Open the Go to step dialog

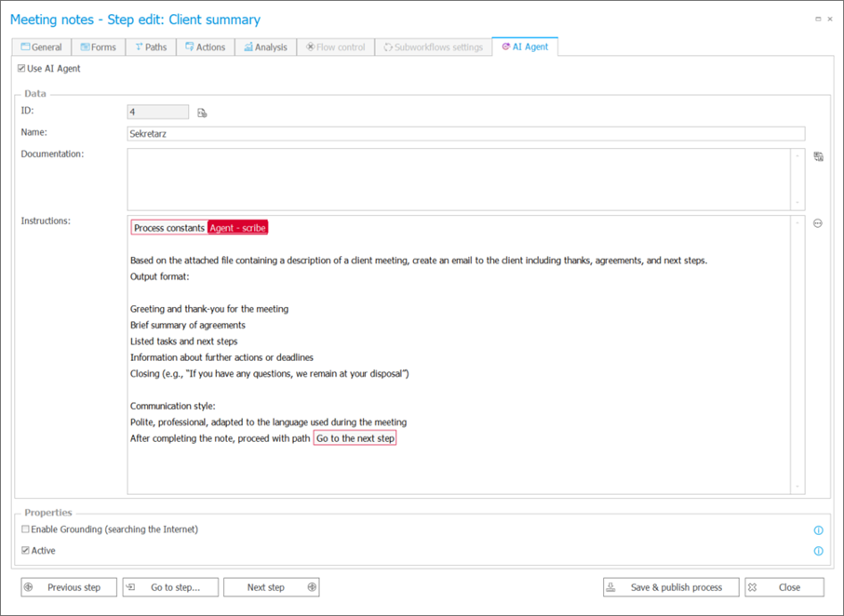point(170,587)
